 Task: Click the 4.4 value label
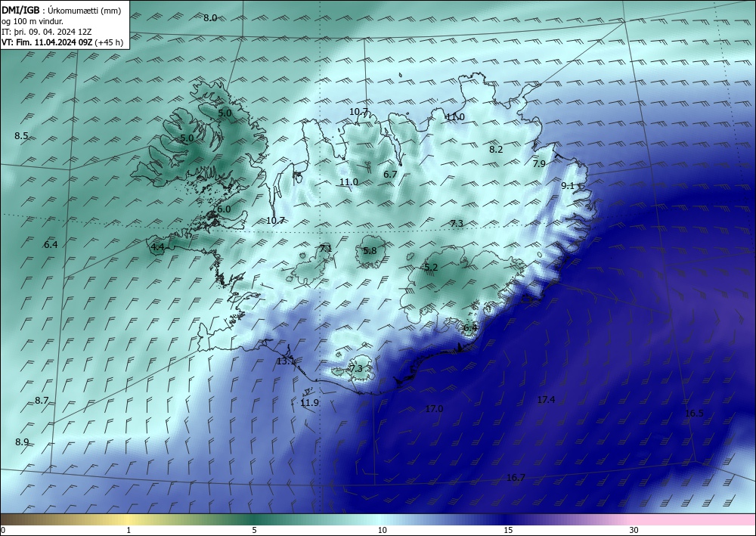158,247
